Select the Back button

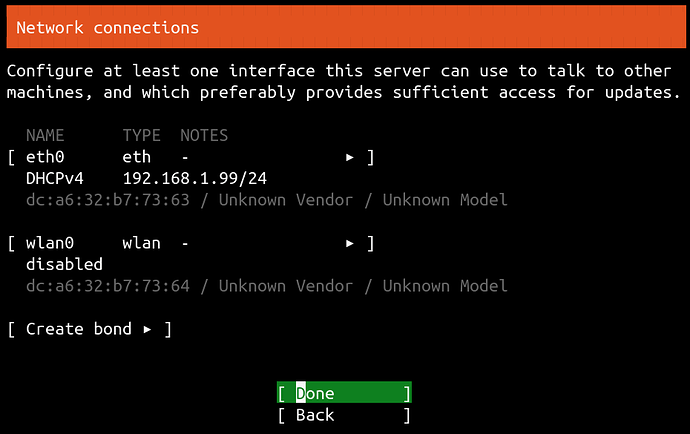click(344, 415)
